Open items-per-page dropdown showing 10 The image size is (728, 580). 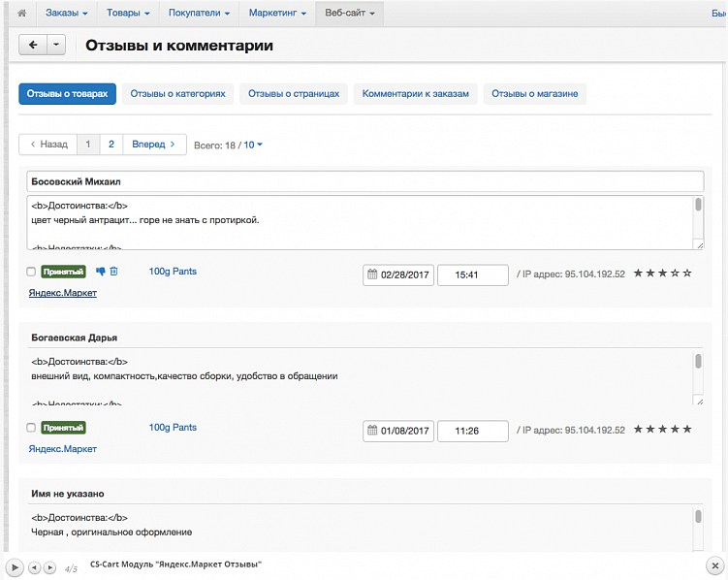(253, 145)
